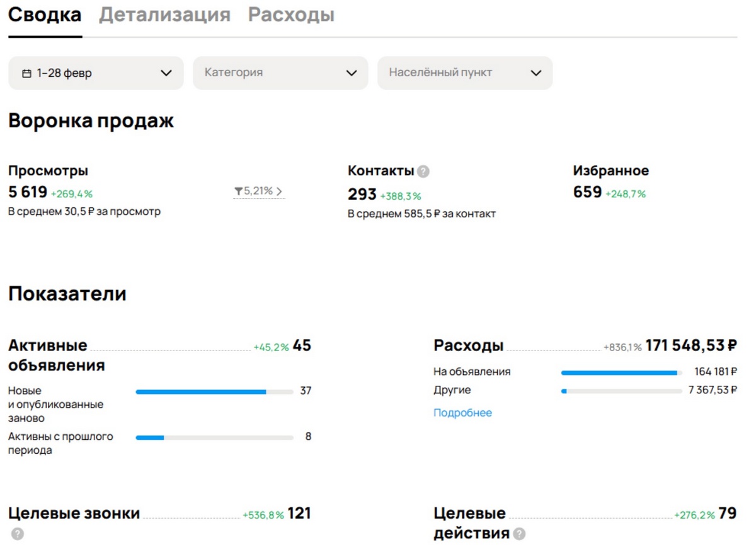Click the Просмотры count 5 619
The image size is (756, 554).
point(28,192)
